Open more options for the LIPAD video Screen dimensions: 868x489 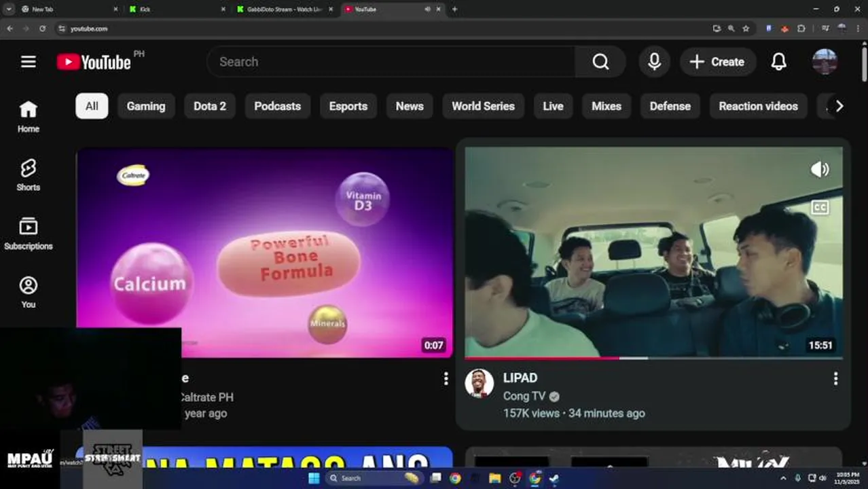pos(835,378)
